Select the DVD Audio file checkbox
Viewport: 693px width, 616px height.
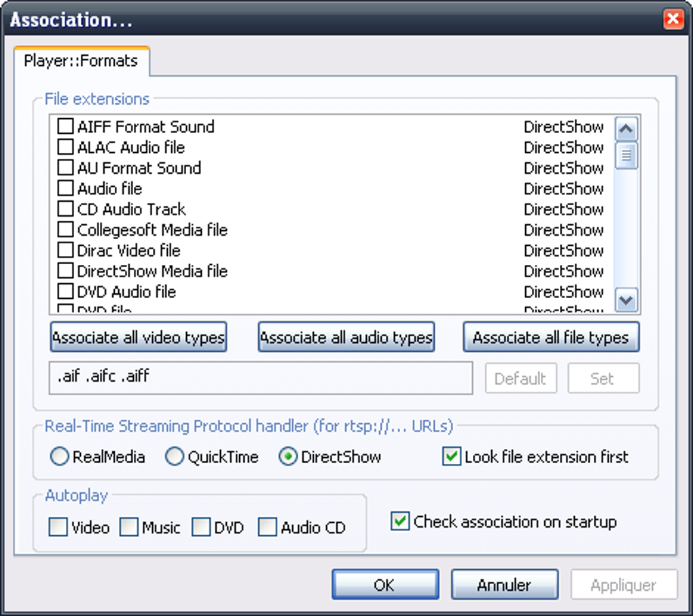pos(65,292)
